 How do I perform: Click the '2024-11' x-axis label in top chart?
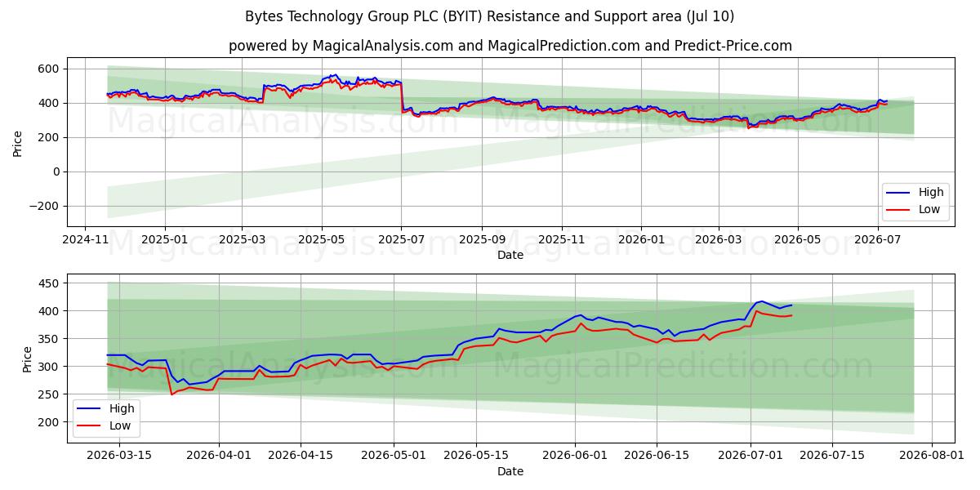tap(86, 239)
